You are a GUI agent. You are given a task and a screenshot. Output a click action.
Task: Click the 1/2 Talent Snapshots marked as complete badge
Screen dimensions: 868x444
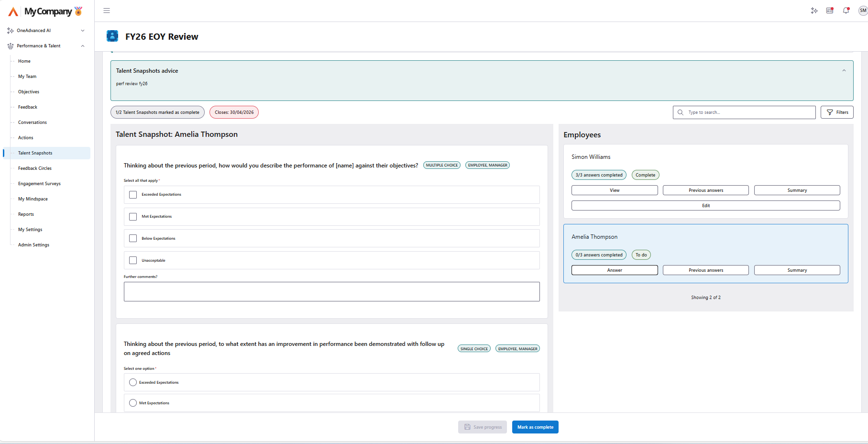tap(157, 112)
